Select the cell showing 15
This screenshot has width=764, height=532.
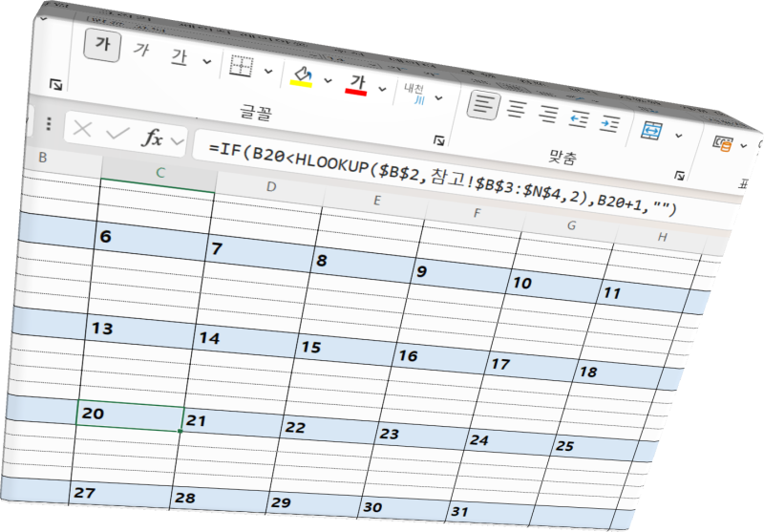pos(345,350)
